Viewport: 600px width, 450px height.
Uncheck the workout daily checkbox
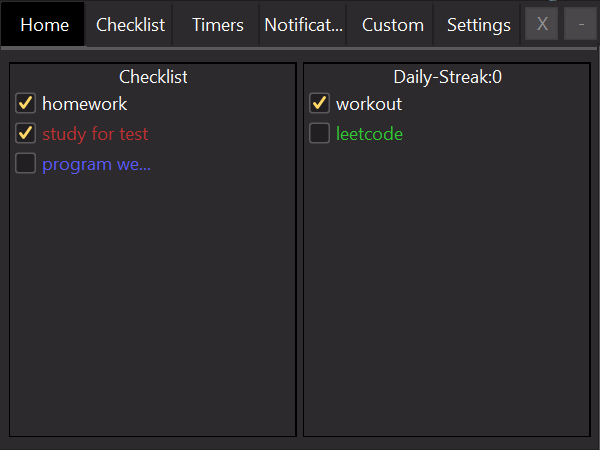pyautogui.click(x=319, y=103)
